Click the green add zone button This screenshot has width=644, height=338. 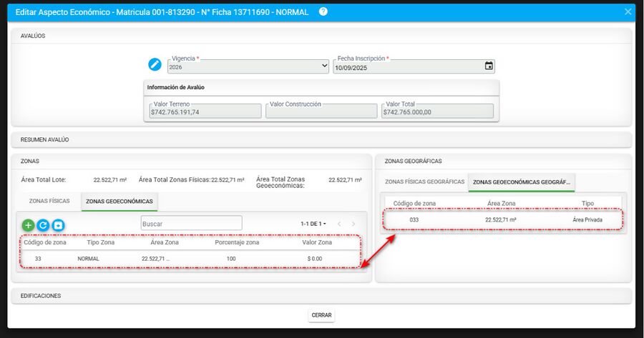(x=28, y=225)
